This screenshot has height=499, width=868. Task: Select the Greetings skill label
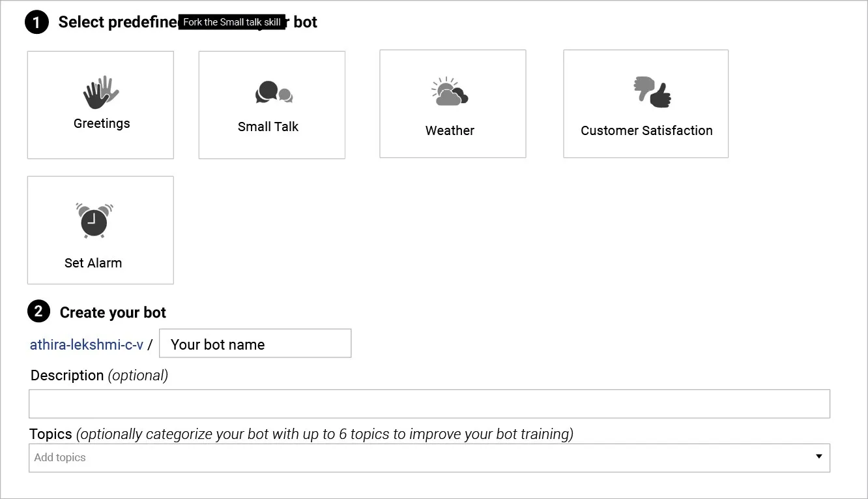coord(102,123)
